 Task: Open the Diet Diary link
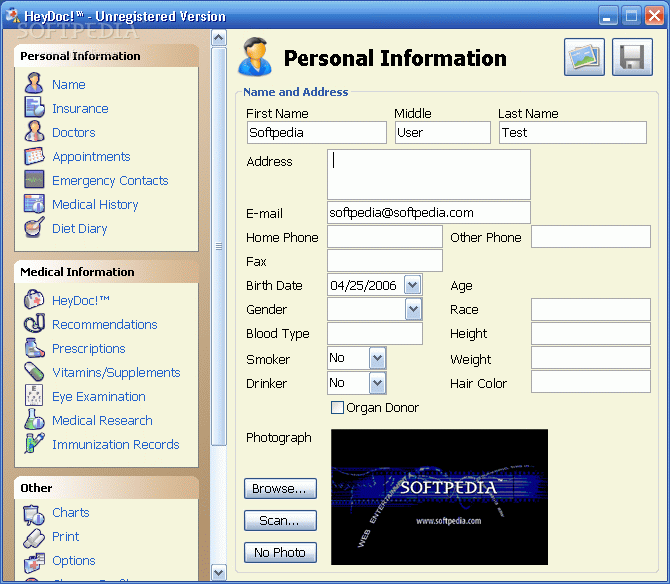coord(79,229)
